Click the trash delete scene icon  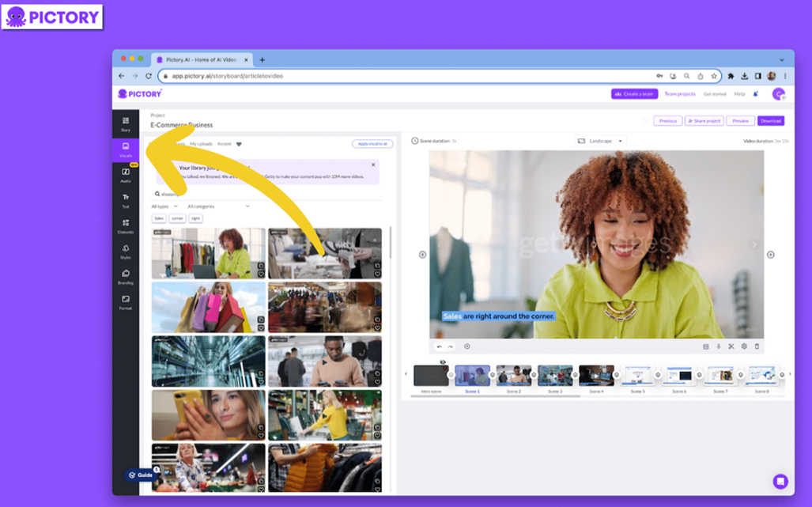(757, 346)
